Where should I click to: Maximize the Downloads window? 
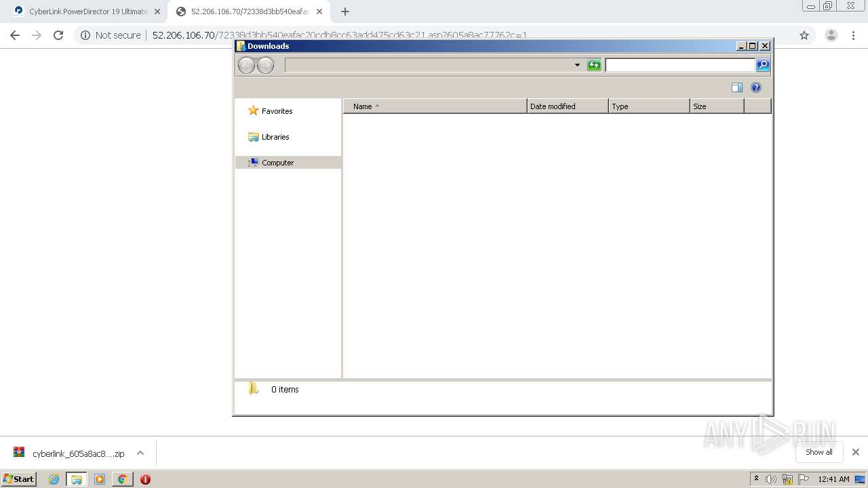pyautogui.click(x=753, y=46)
